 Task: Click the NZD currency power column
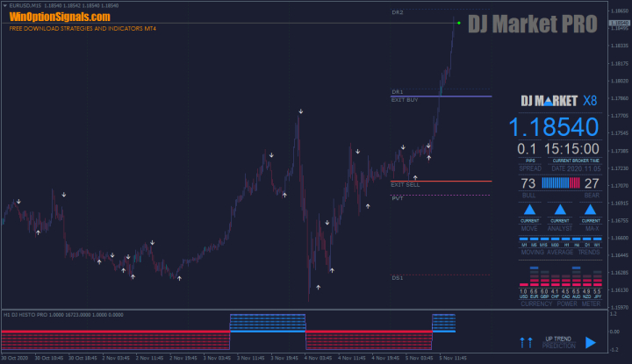click(x=587, y=281)
